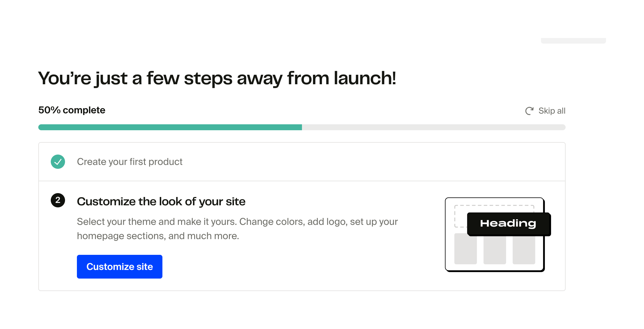Viewport: 644px width, 329px height.
Task: Click the dashed placeholder box in illustration
Action: pos(461,216)
